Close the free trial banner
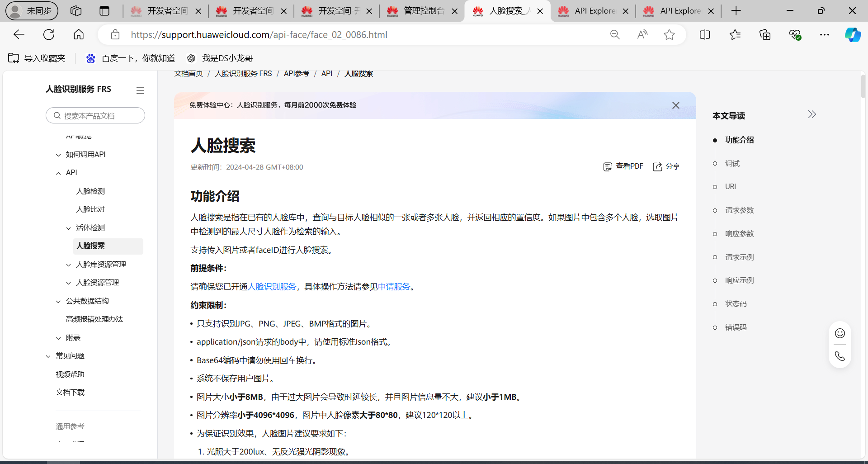The height and width of the screenshot is (464, 868). pos(675,105)
